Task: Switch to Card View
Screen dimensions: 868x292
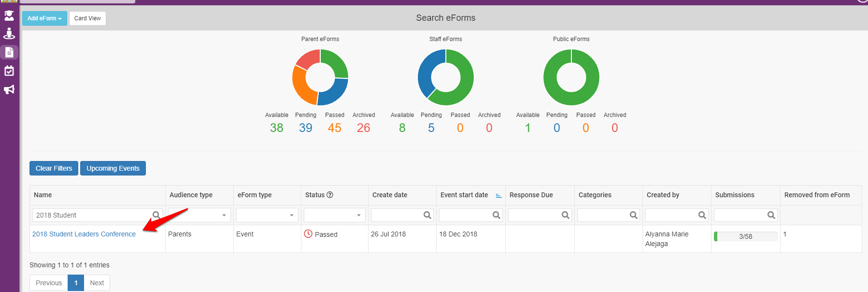Action: [x=87, y=18]
